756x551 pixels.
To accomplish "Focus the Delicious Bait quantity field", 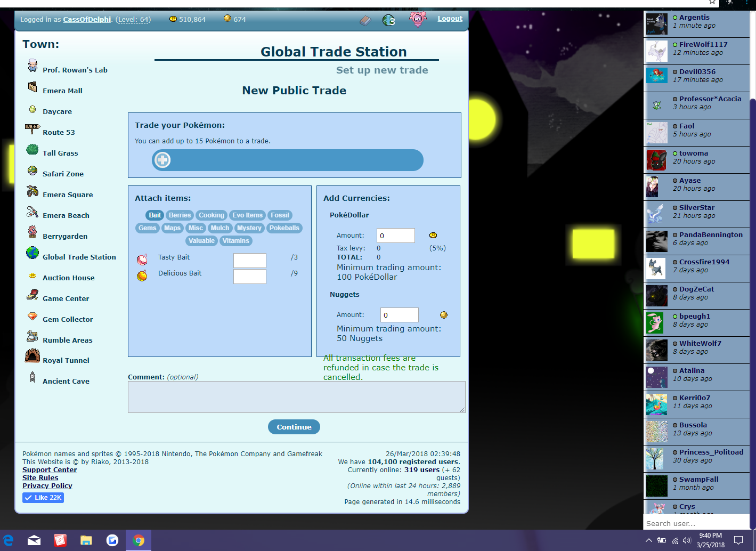I will tap(250, 277).
